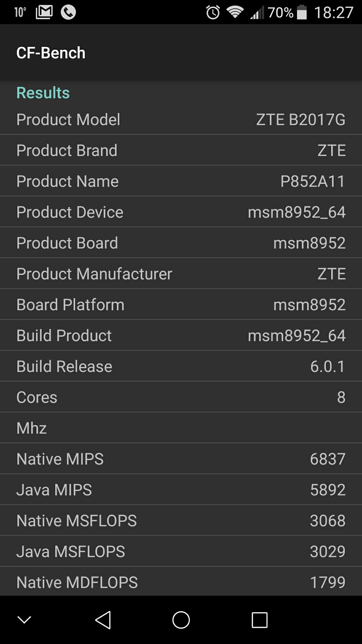Select the Product Model row

(x=181, y=119)
